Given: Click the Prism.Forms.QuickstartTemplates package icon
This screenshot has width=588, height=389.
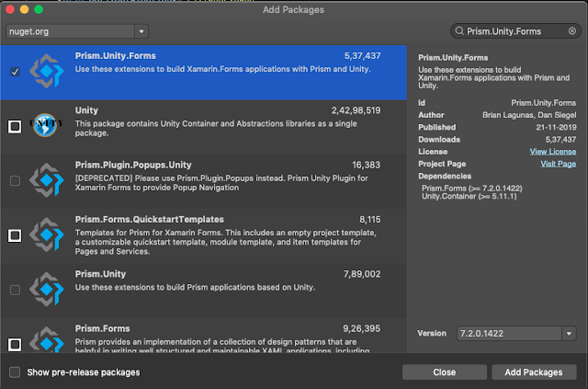Looking at the screenshot, I should pyautogui.click(x=47, y=235).
